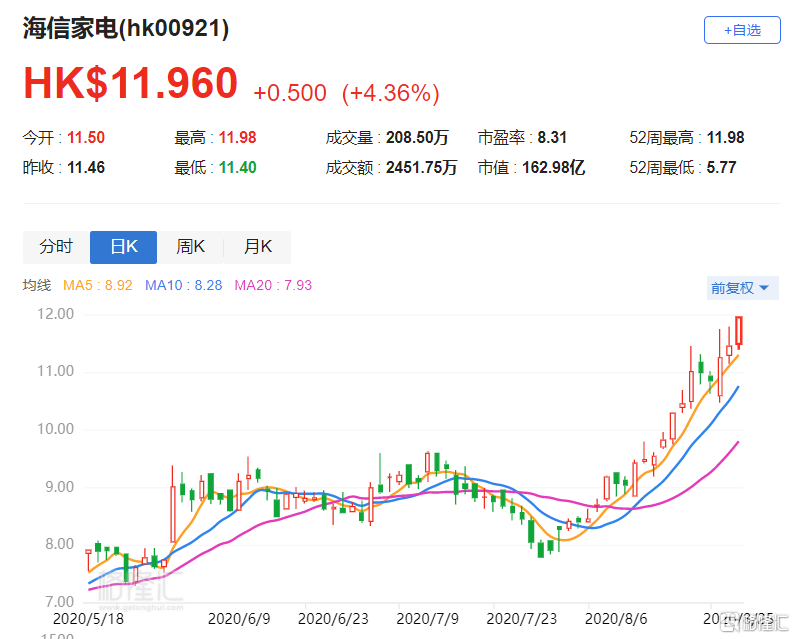Click the current price HK$11.960
The image size is (795, 639).
[x=131, y=85]
